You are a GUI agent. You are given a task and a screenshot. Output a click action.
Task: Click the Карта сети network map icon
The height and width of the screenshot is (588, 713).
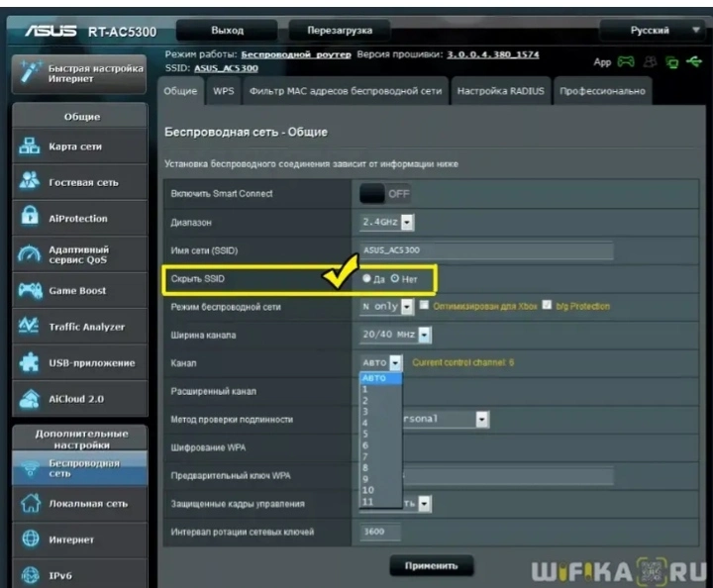[x=29, y=146]
